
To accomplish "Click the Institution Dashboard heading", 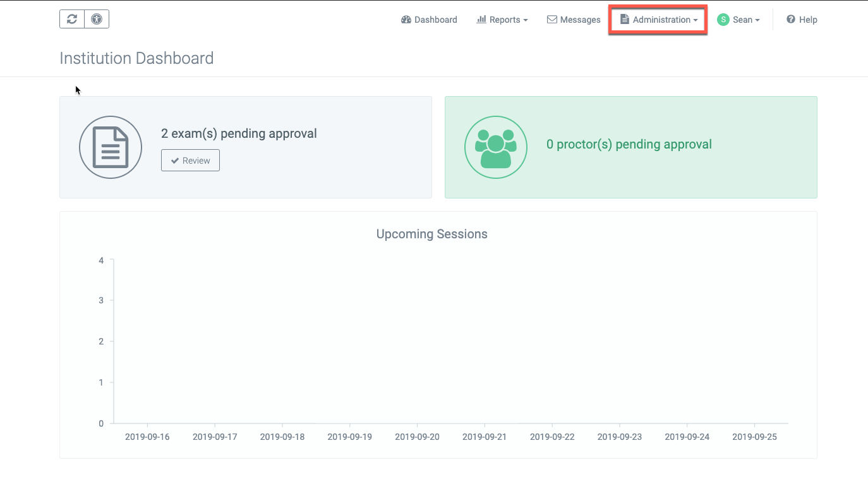I will pos(136,58).
